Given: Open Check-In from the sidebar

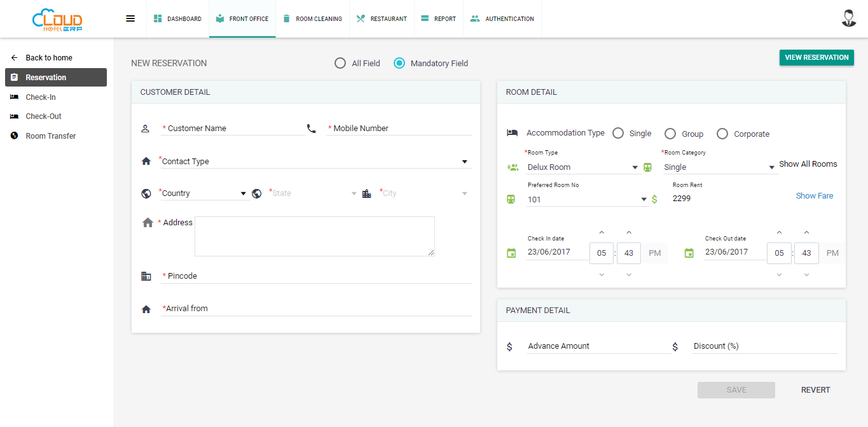Looking at the screenshot, I should point(41,97).
